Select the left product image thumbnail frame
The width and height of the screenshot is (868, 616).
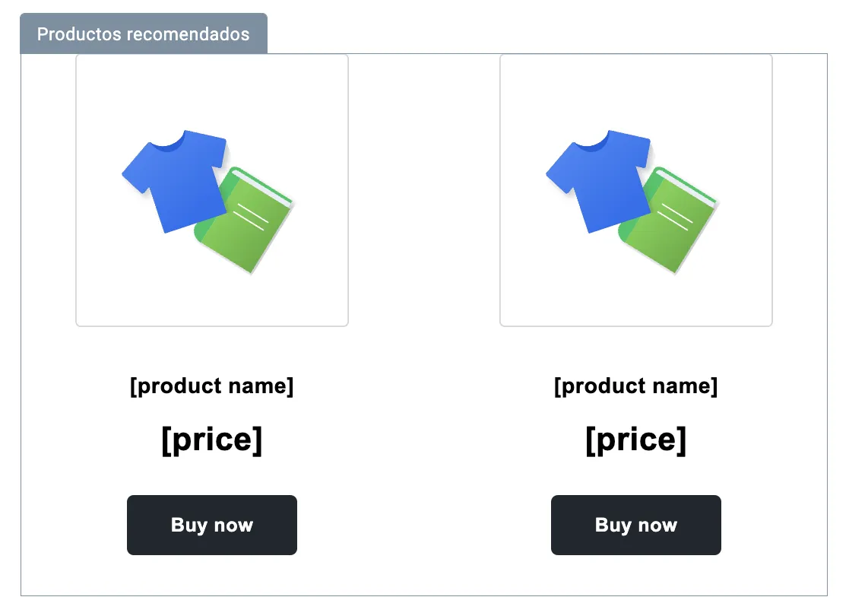coord(212,190)
